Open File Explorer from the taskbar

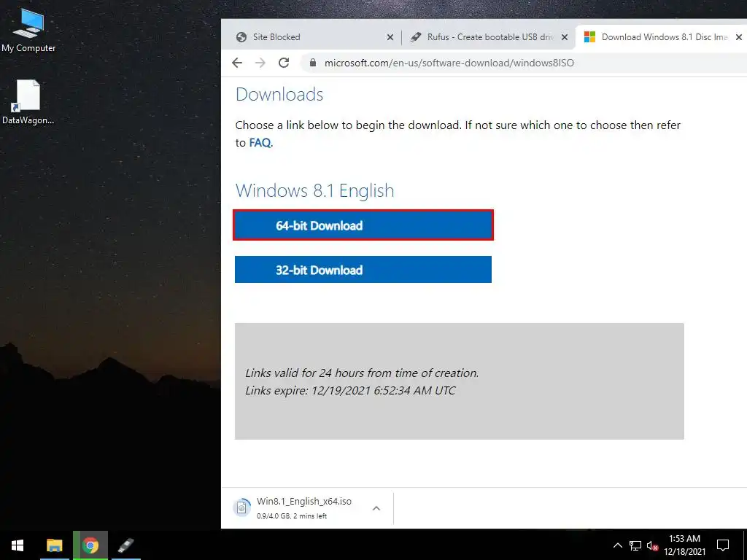coord(54,545)
